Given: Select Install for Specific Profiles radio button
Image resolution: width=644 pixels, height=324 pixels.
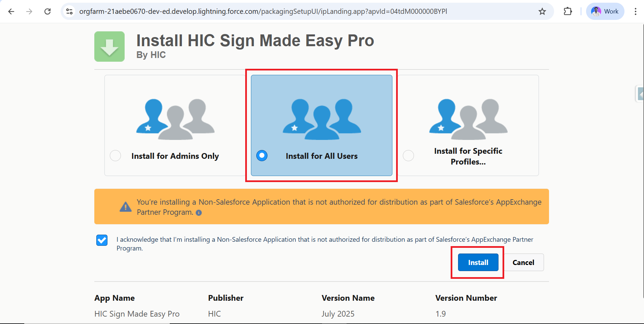Looking at the screenshot, I should coord(409,156).
